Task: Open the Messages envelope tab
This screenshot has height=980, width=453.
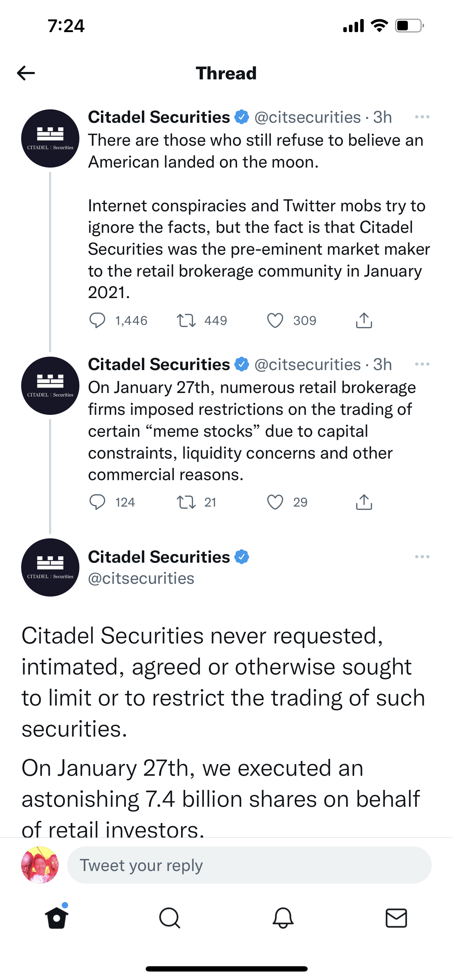Action: (x=396, y=918)
